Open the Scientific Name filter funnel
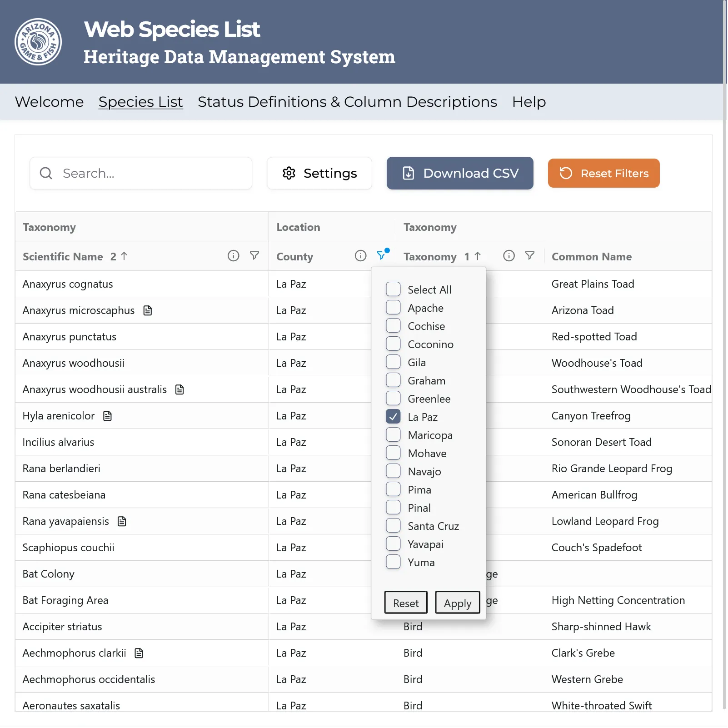This screenshot has height=728, width=728. coord(254,256)
